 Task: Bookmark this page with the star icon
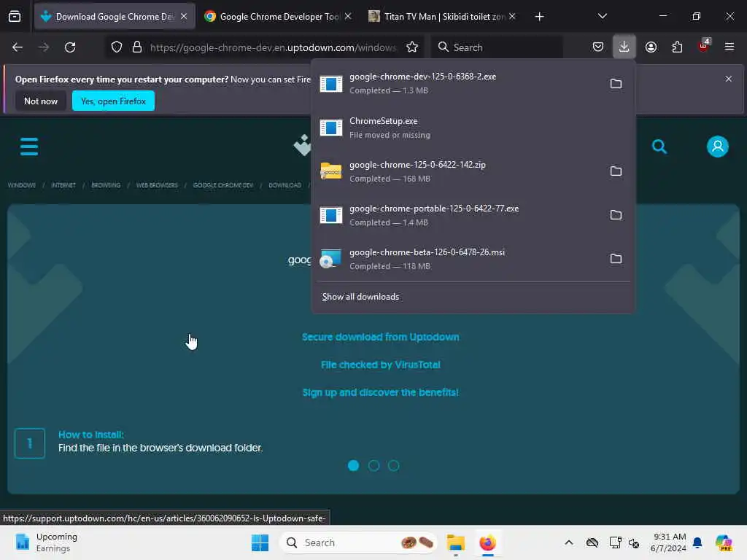pos(412,47)
